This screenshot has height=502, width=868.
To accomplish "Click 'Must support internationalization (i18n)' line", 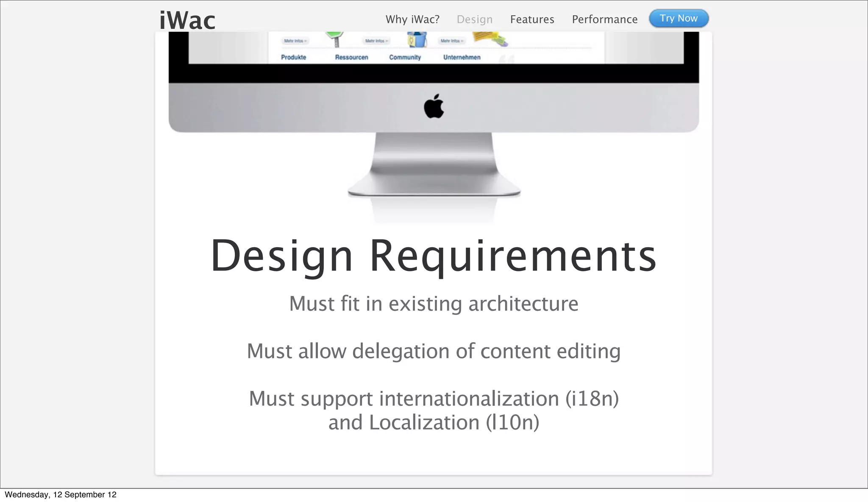I will point(434,399).
